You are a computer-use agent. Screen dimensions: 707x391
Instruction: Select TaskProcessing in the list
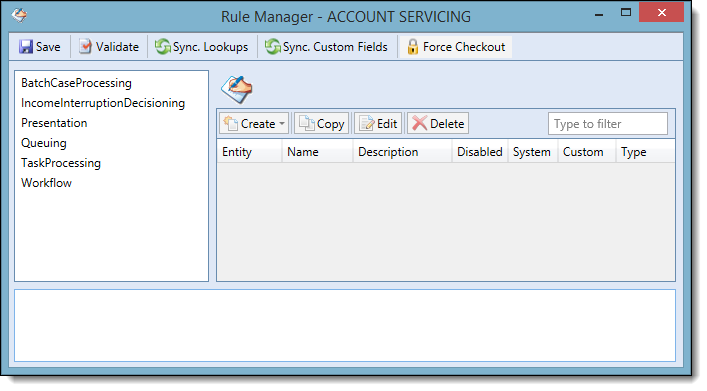pyautogui.click(x=61, y=163)
